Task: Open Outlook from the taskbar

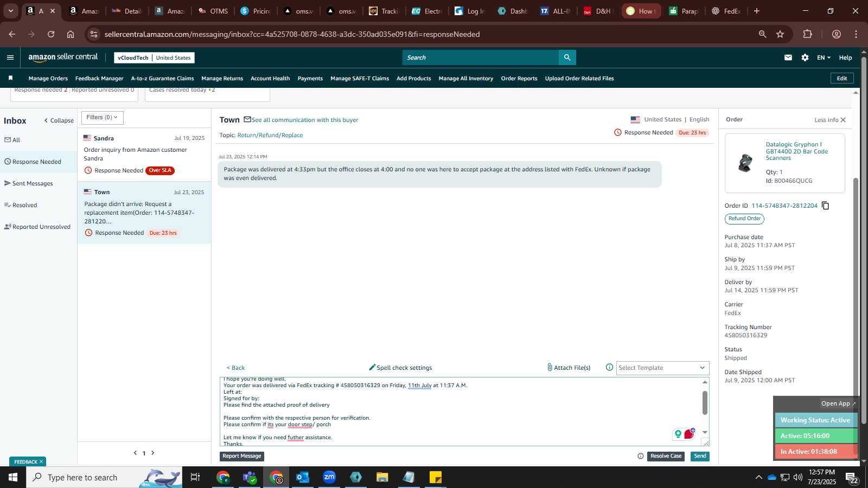Action: [x=303, y=477]
